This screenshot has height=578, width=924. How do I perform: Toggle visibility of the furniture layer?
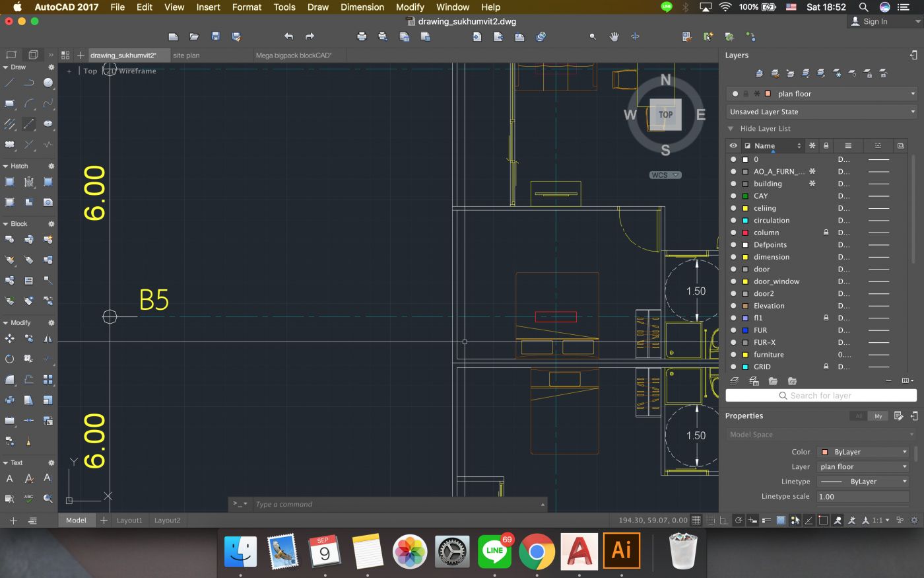pyautogui.click(x=733, y=355)
